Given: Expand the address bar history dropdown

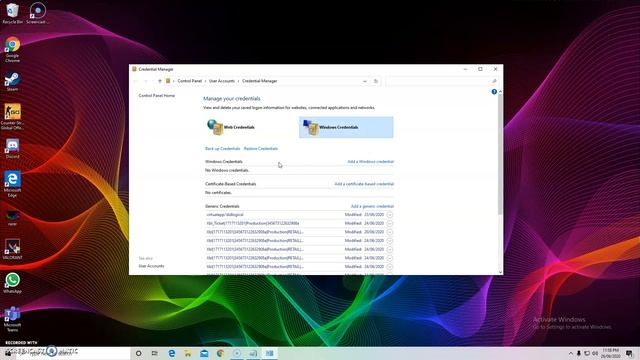Looking at the screenshot, I should coord(365,81).
